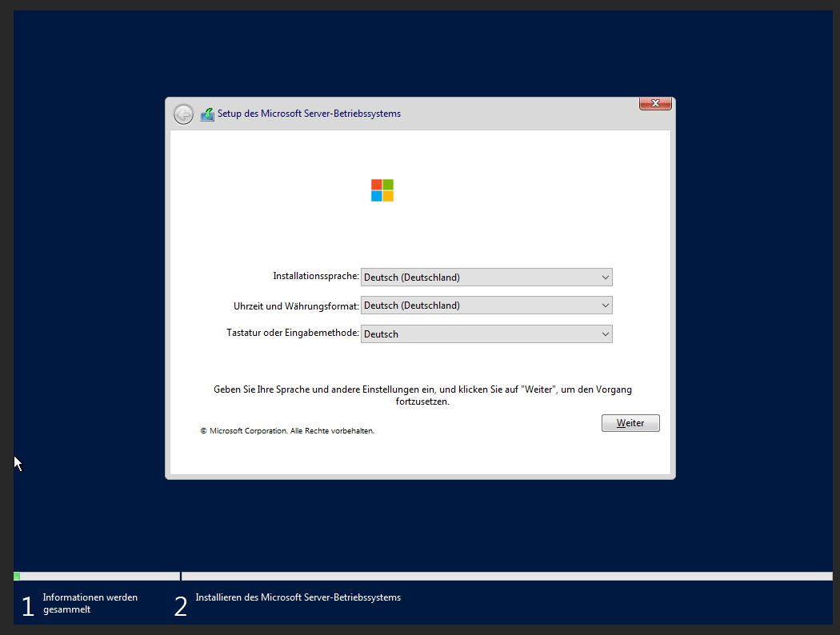
Task: Click the step 1 progress bar segment
Action: (97, 576)
